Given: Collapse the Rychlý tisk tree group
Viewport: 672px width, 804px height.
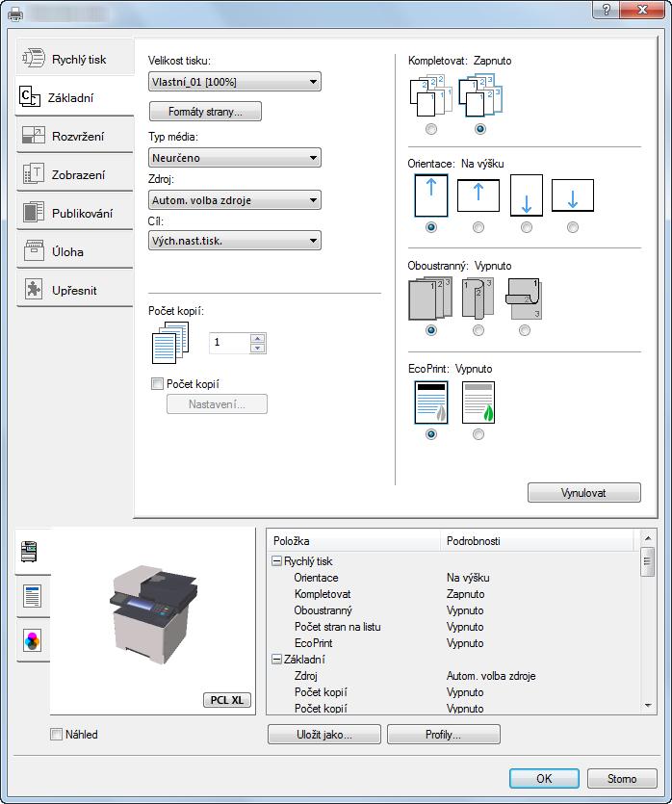Looking at the screenshot, I should (276, 561).
